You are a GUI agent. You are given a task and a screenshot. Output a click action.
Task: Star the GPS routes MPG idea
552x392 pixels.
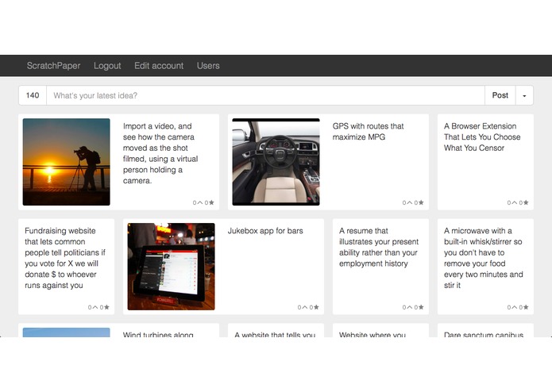(421, 202)
